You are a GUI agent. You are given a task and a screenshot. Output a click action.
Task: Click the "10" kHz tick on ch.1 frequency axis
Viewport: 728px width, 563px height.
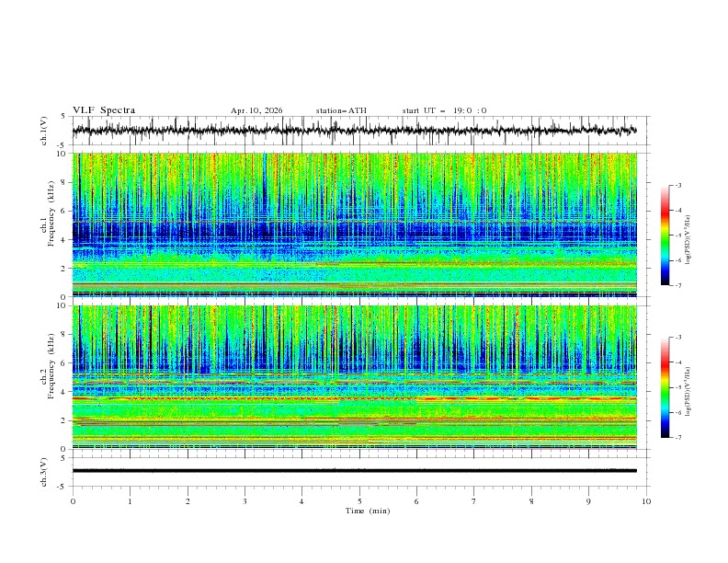[63, 154]
